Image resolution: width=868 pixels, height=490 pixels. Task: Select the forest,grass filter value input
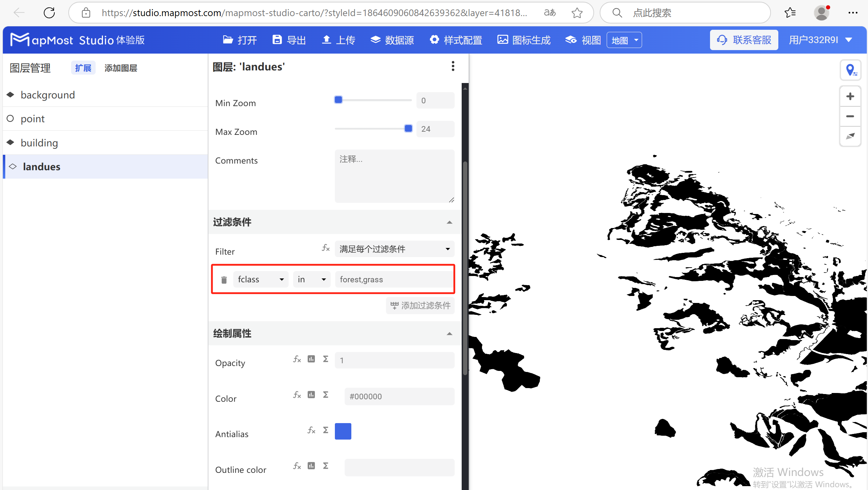pyautogui.click(x=394, y=279)
